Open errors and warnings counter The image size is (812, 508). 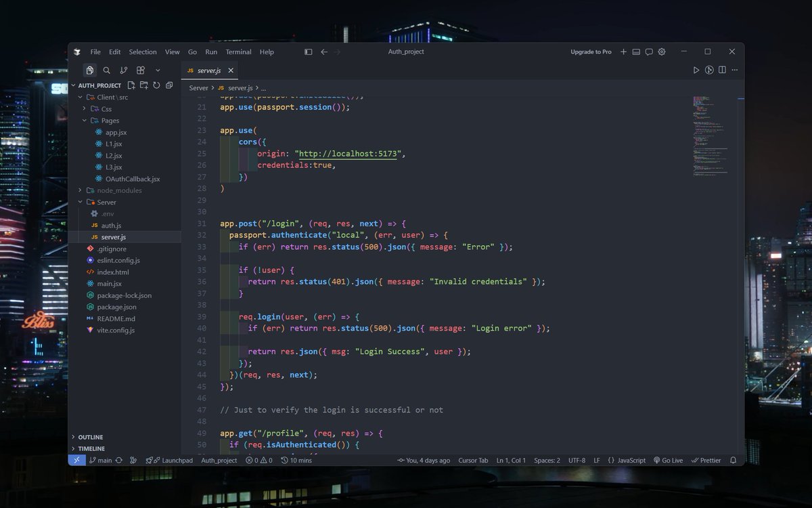pyautogui.click(x=259, y=460)
